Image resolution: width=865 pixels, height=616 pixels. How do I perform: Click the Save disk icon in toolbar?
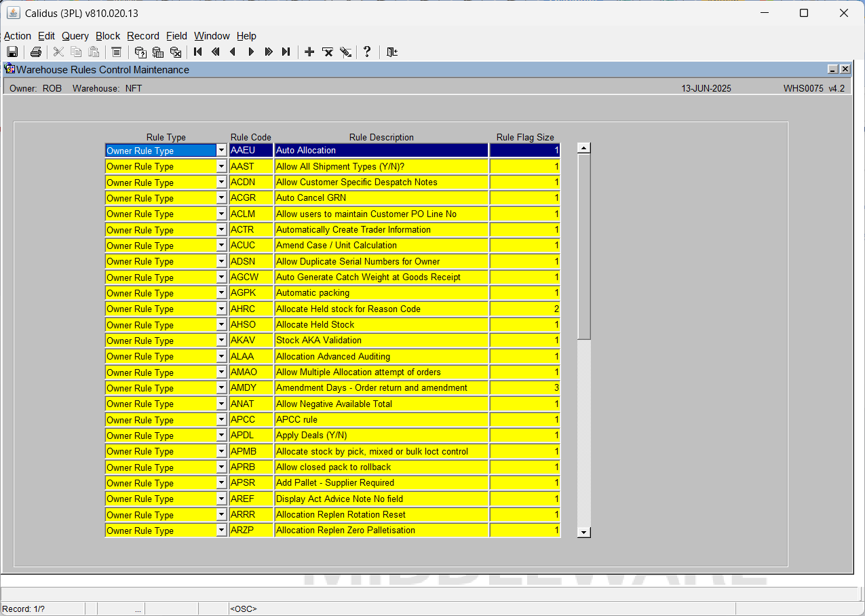tap(12, 52)
